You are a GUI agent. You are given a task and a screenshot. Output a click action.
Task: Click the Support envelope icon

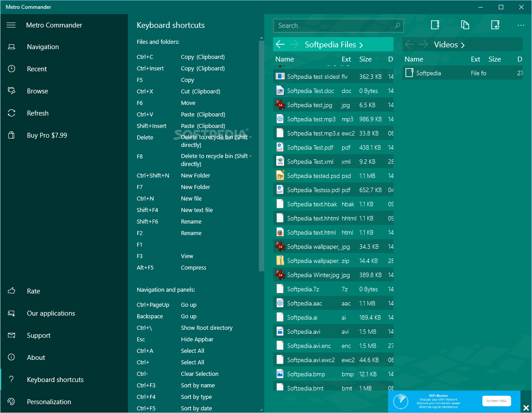(12, 336)
